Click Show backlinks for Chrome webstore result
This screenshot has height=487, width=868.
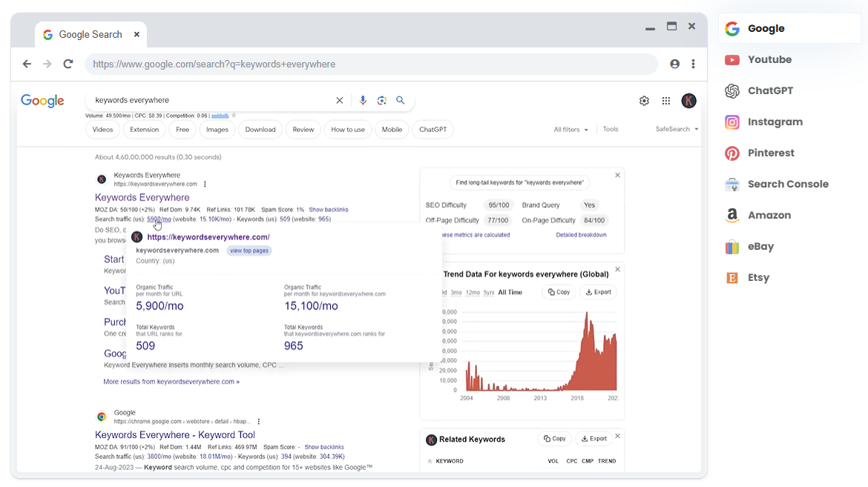click(x=324, y=447)
